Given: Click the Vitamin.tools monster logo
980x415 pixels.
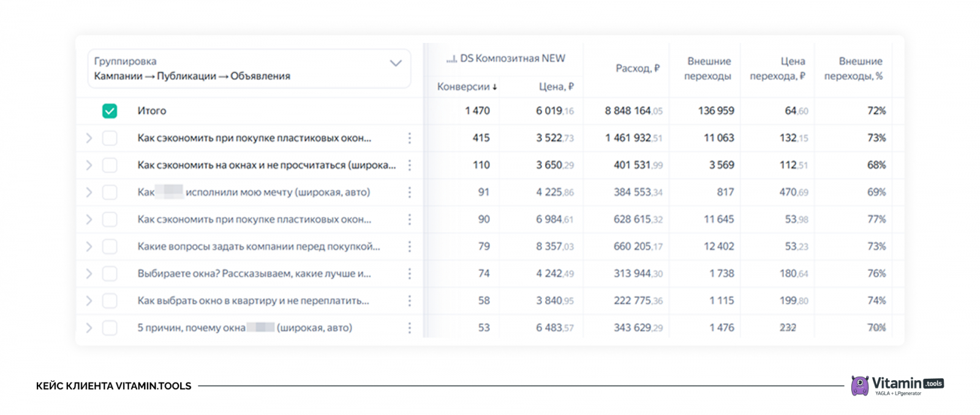Looking at the screenshot, I should point(860,386).
